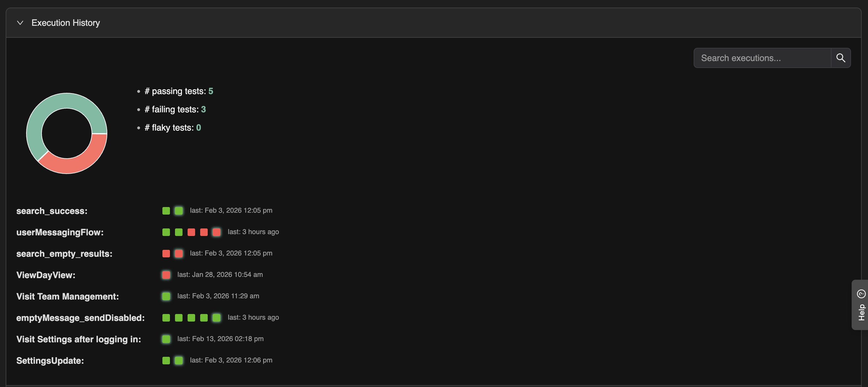Click the green square for Visit Settings after logging in
Viewport: 868px width, 387px height.
[x=166, y=339]
